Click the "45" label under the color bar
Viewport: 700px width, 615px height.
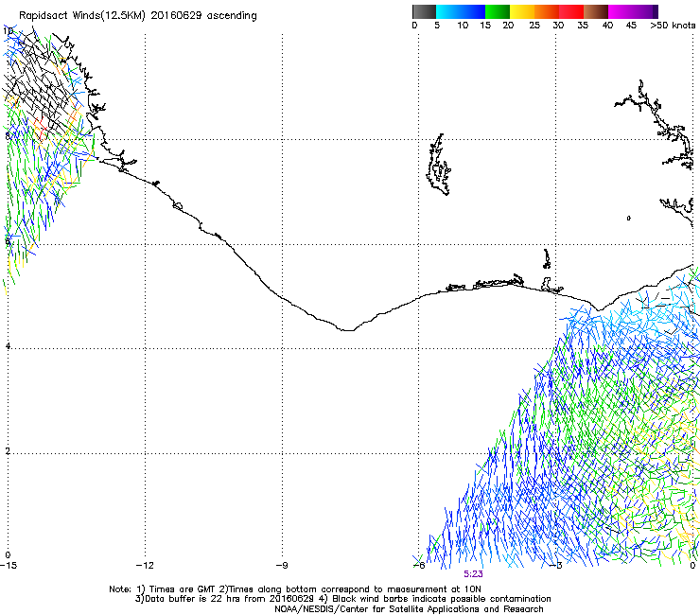click(631, 26)
